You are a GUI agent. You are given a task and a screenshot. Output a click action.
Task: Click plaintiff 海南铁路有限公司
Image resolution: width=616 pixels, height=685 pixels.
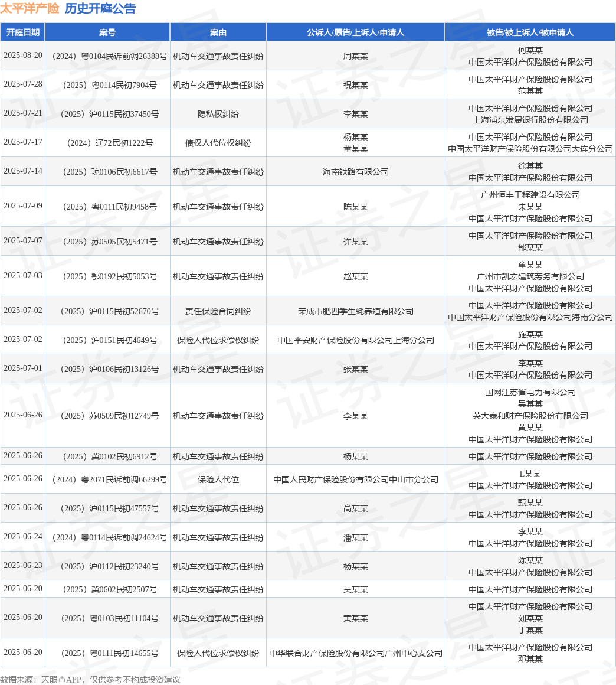[355, 172]
